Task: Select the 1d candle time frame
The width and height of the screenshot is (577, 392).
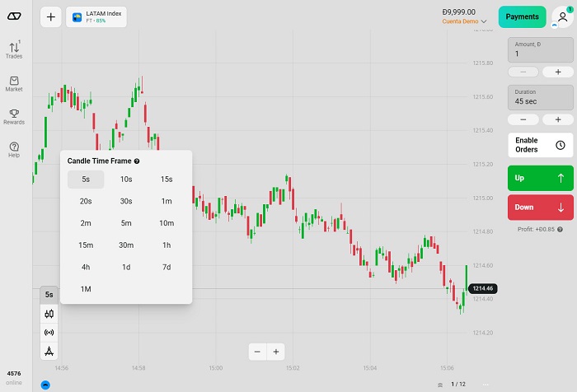Action: pyautogui.click(x=126, y=268)
